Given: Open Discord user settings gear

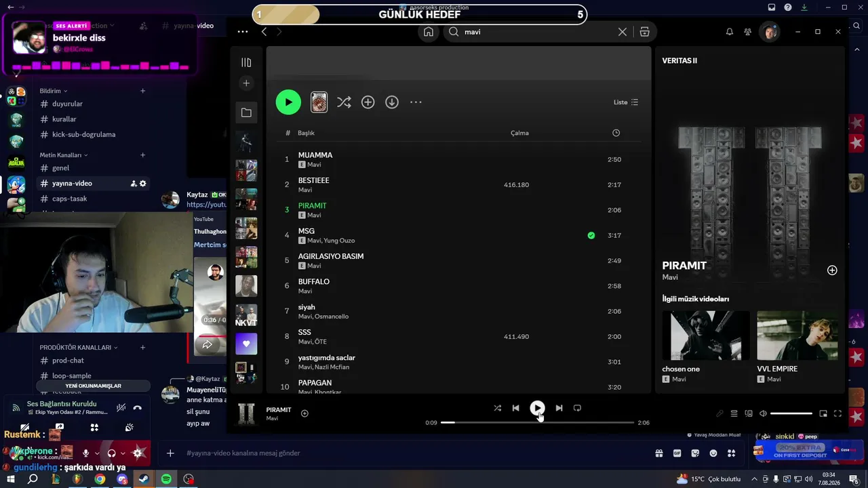Looking at the screenshot, I should pyautogui.click(x=138, y=453).
